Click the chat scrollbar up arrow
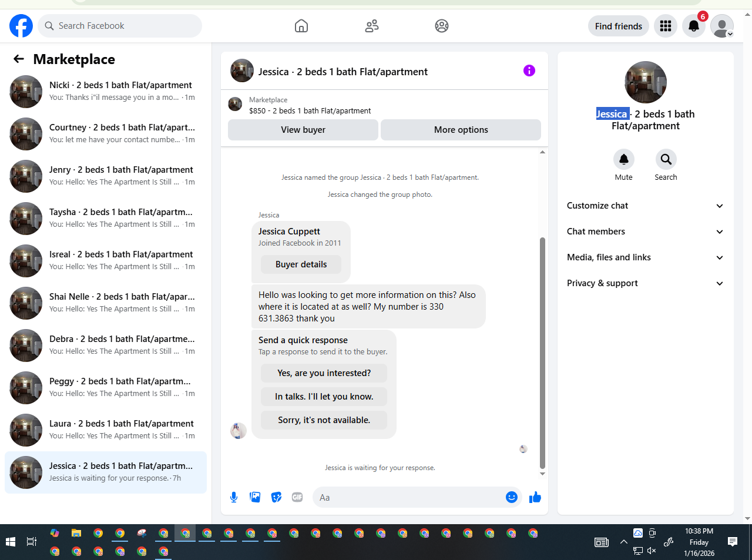 tap(542, 152)
